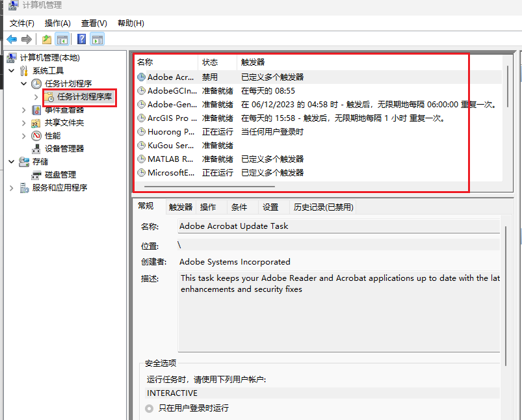The height and width of the screenshot is (420, 522).
Task: Open 设备管理器 in the tree
Action: pyautogui.click(x=64, y=148)
